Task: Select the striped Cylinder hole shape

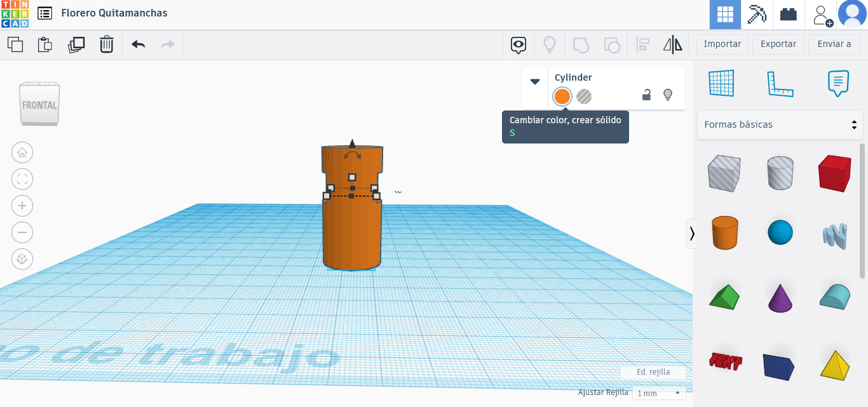Action: 780,173
